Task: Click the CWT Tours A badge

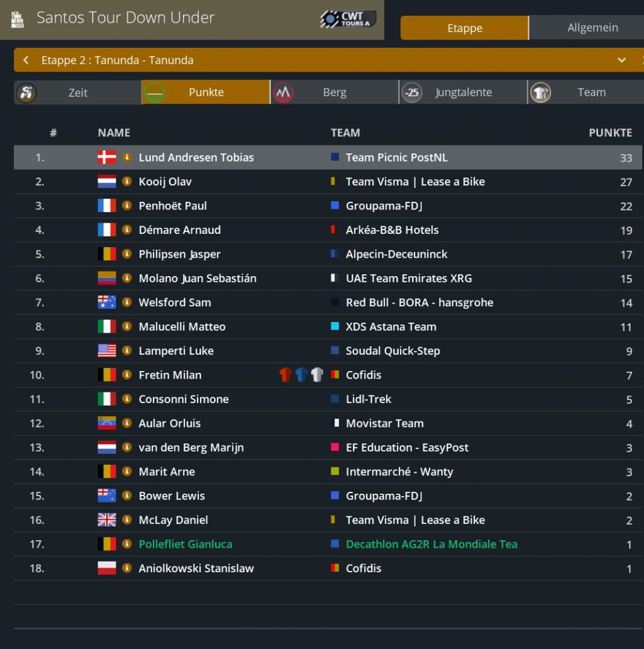Action: click(x=348, y=19)
